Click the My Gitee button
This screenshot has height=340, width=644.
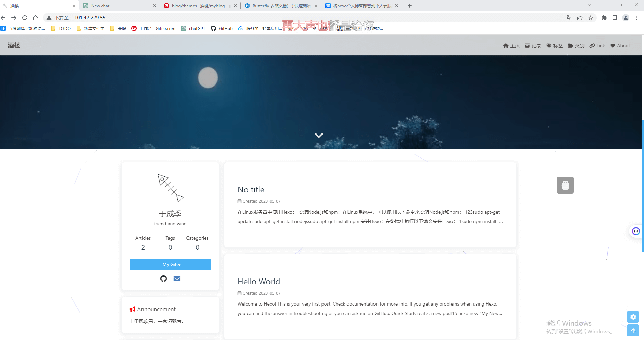coord(170,264)
